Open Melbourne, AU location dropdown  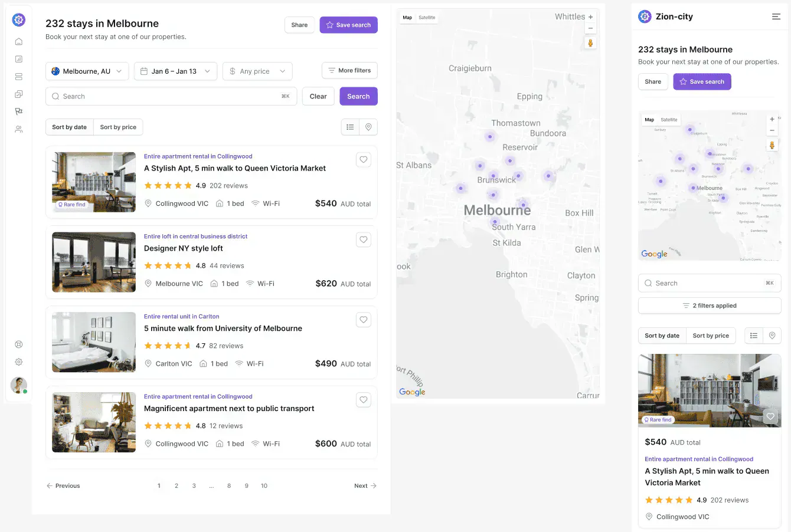pyautogui.click(x=87, y=71)
